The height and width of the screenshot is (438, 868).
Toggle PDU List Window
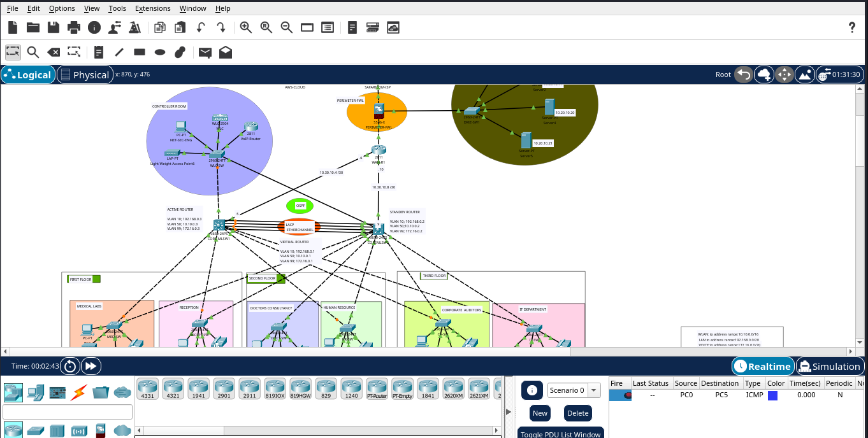click(x=560, y=434)
